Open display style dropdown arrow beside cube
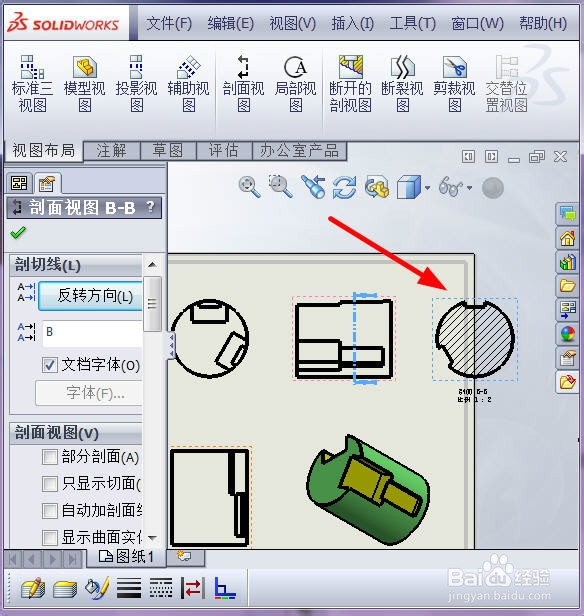 427,188
